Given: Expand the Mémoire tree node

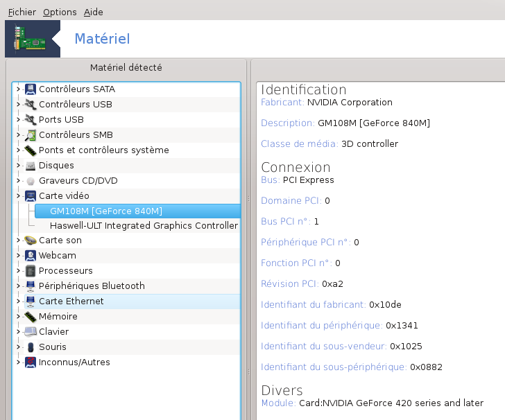Looking at the screenshot, I should click(18, 316).
